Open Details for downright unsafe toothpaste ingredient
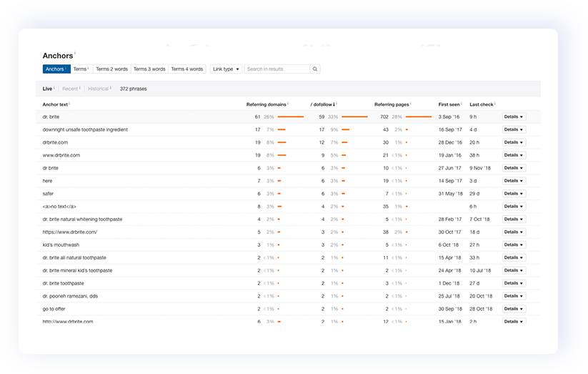588x374 pixels. 514,129
